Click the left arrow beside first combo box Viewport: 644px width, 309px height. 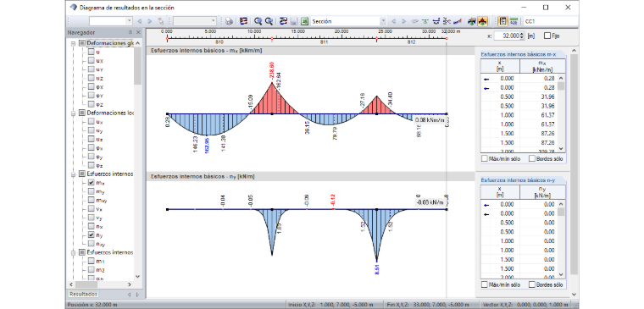click(140, 21)
